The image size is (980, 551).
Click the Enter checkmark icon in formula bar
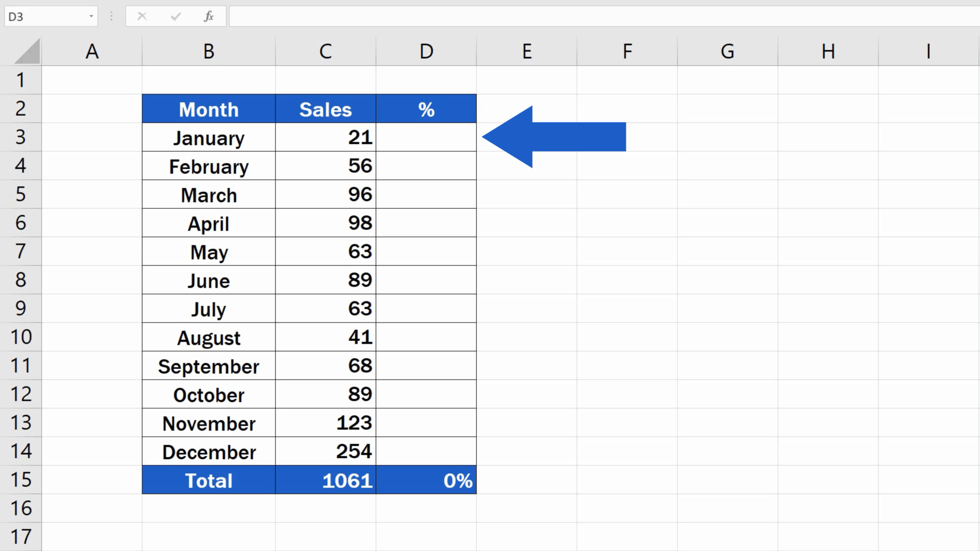175,16
